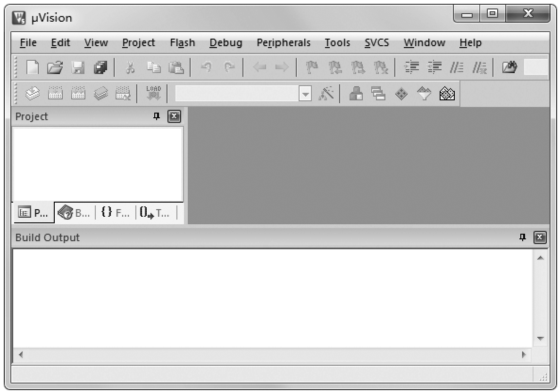This screenshot has height=392, width=559.
Task: Click the Batch Build icon
Action: click(x=101, y=94)
